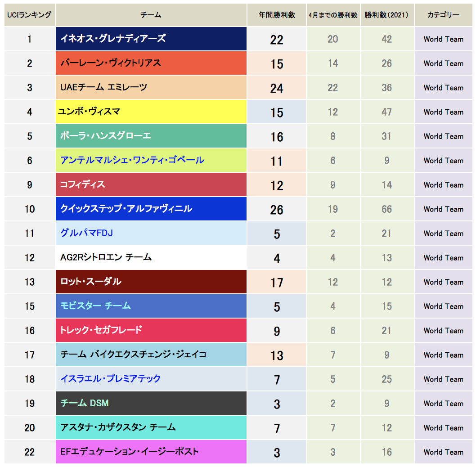Click the 年間勝利数 column header
The width and height of the screenshot is (476, 467).
click(277, 15)
